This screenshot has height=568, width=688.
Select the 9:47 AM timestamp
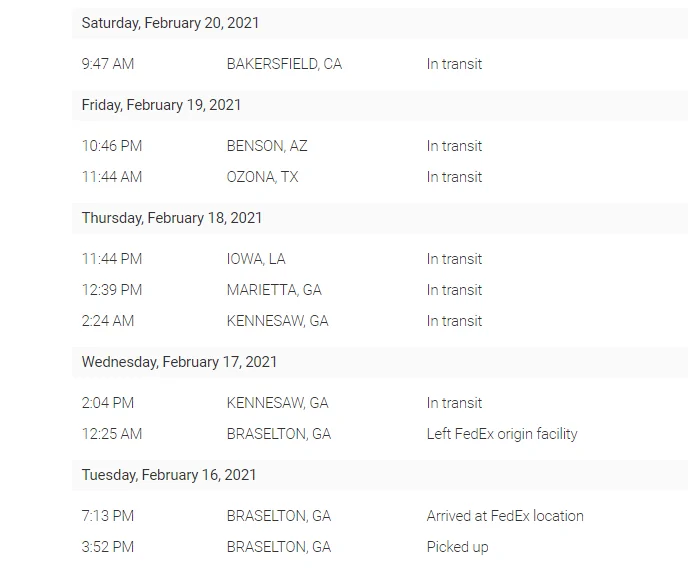click(108, 64)
